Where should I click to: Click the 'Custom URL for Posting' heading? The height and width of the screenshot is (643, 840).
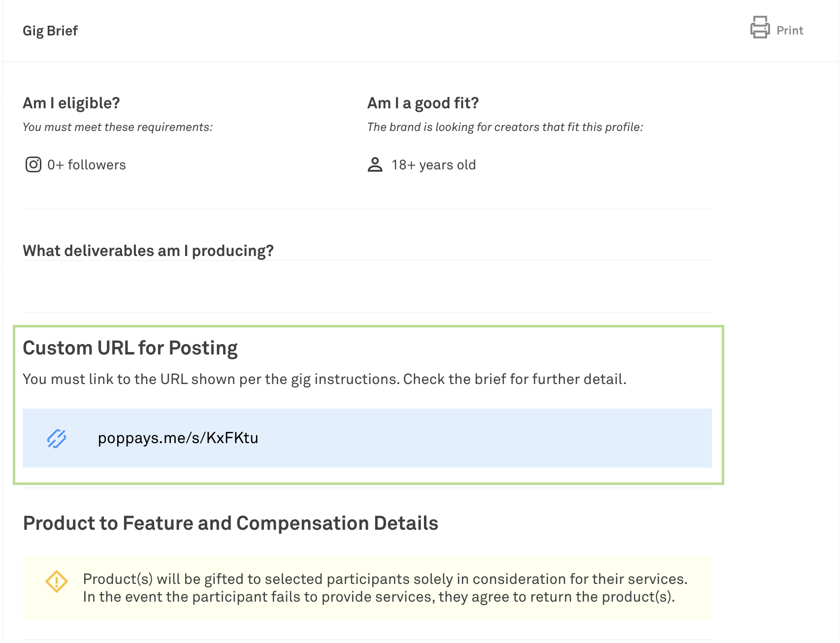(x=130, y=348)
